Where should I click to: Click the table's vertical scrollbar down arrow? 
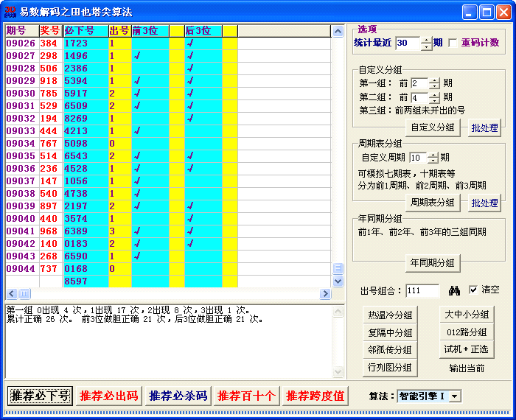pyautogui.click(x=338, y=281)
